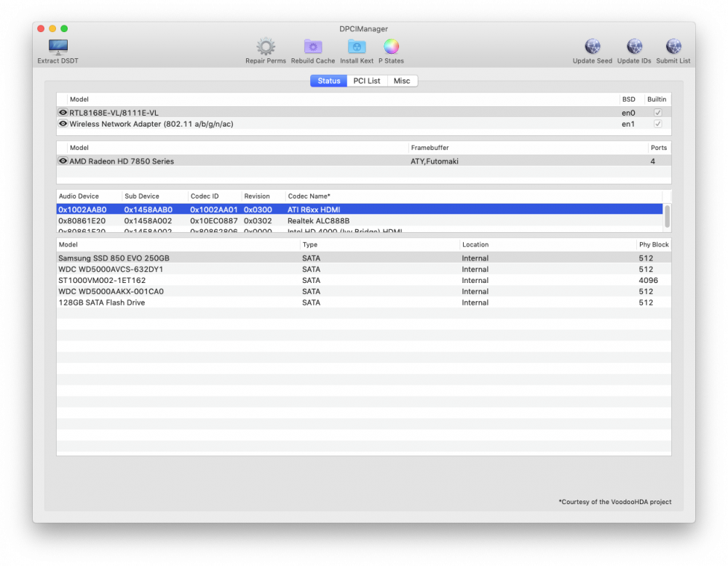Click the Codec ID column header

tap(215, 196)
